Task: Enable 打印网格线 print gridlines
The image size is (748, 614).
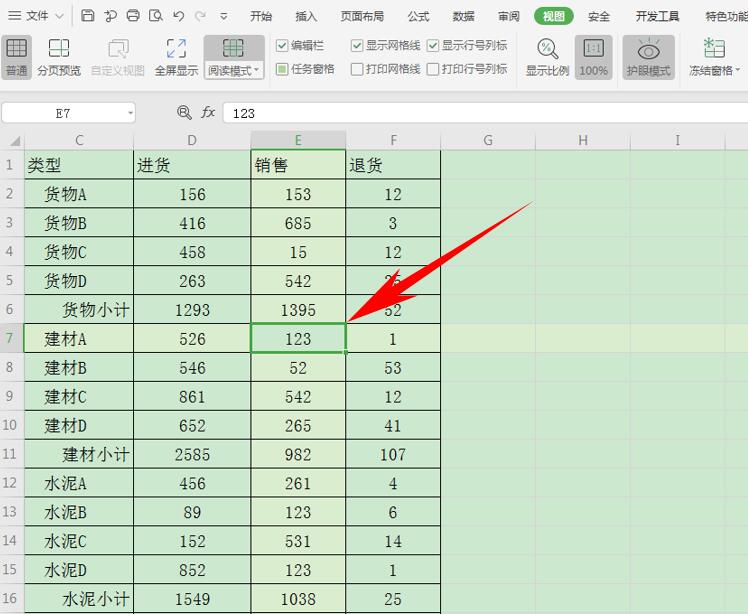Action: coord(356,69)
